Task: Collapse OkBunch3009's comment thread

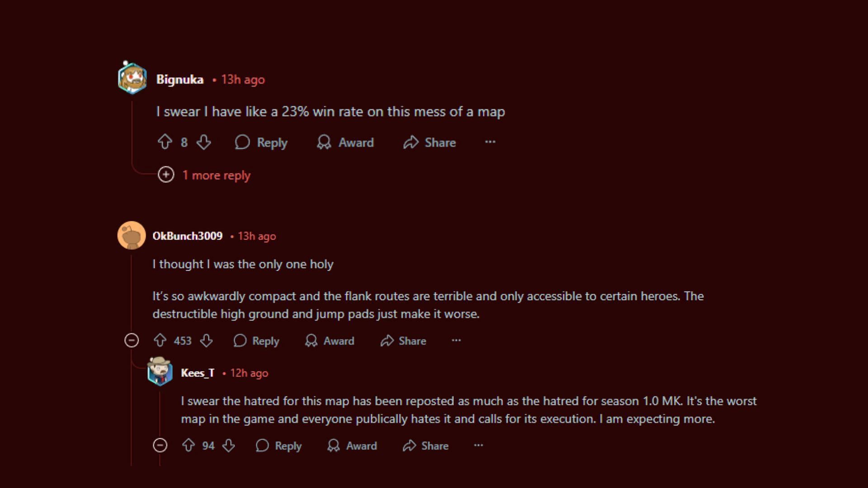Action: (131, 340)
